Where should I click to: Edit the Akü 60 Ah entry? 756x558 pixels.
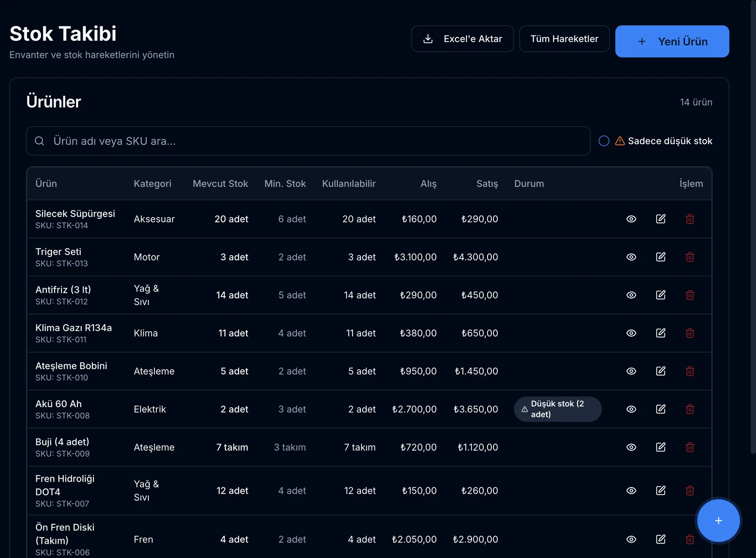(661, 409)
